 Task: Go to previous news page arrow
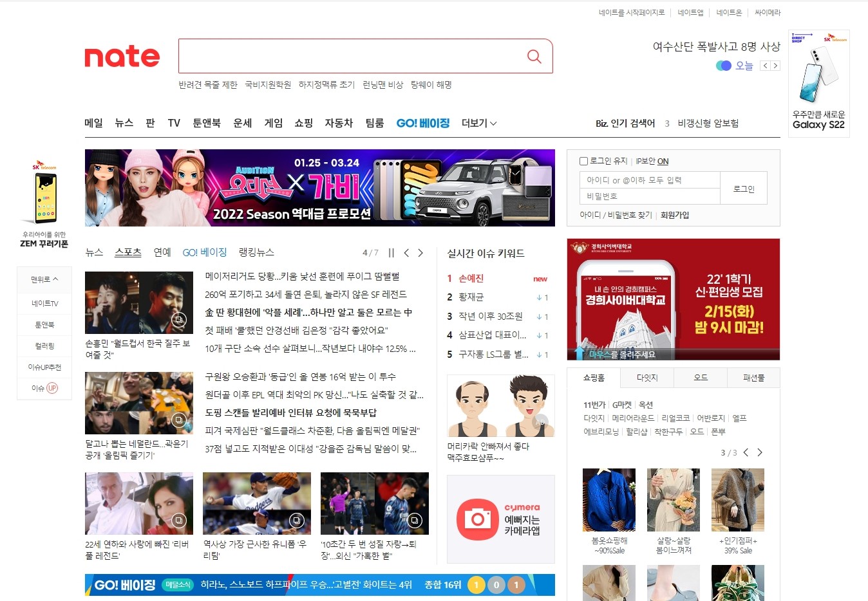[x=406, y=253]
